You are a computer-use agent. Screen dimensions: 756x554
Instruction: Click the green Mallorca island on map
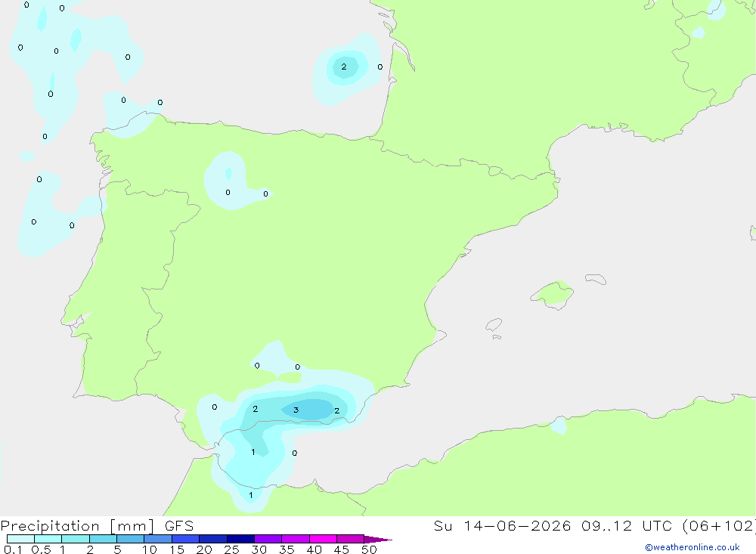coord(553,293)
